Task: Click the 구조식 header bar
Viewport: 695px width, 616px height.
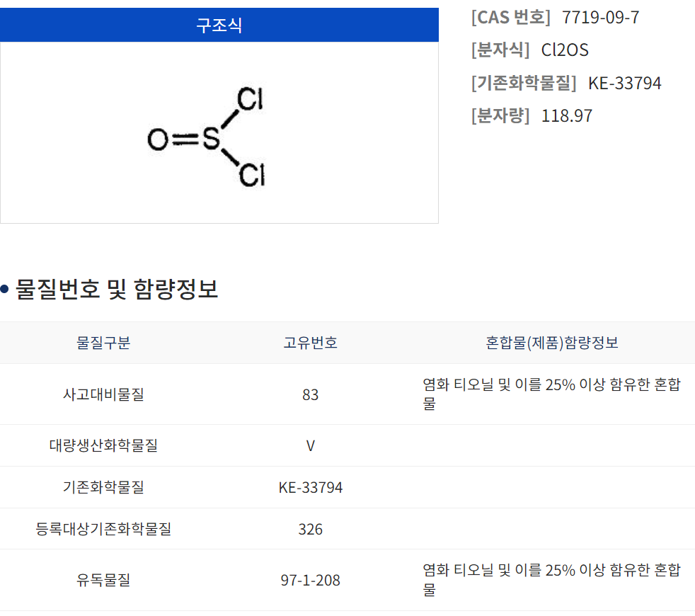Action: (x=219, y=25)
